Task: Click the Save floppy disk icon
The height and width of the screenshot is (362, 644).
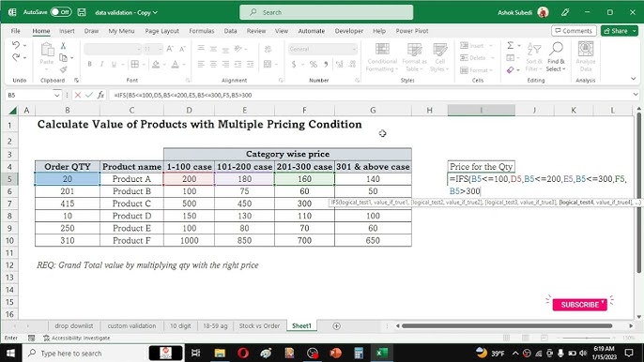Action: coord(82,12)
